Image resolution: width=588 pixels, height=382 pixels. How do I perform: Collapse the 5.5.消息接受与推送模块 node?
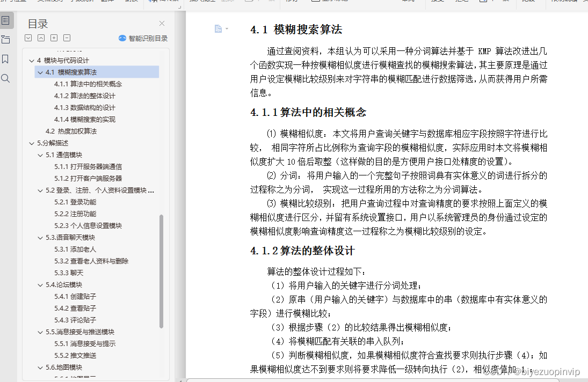(x=40, y=332)
